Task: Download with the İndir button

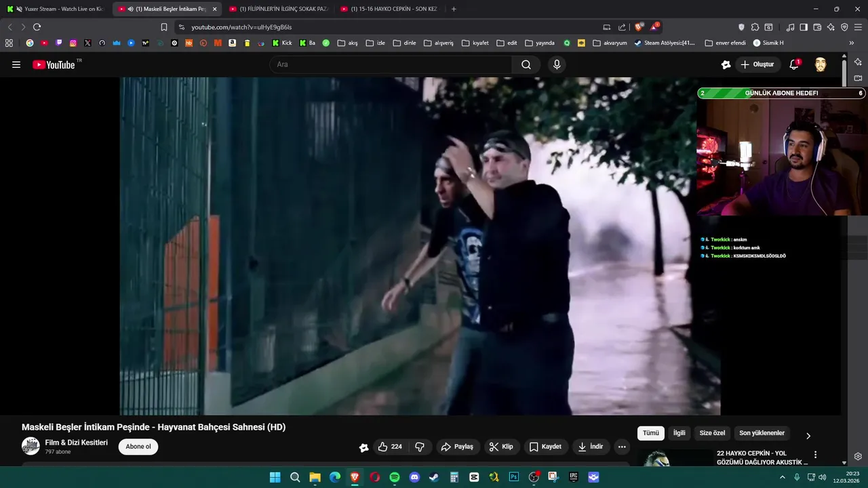Action: [590, 447]
